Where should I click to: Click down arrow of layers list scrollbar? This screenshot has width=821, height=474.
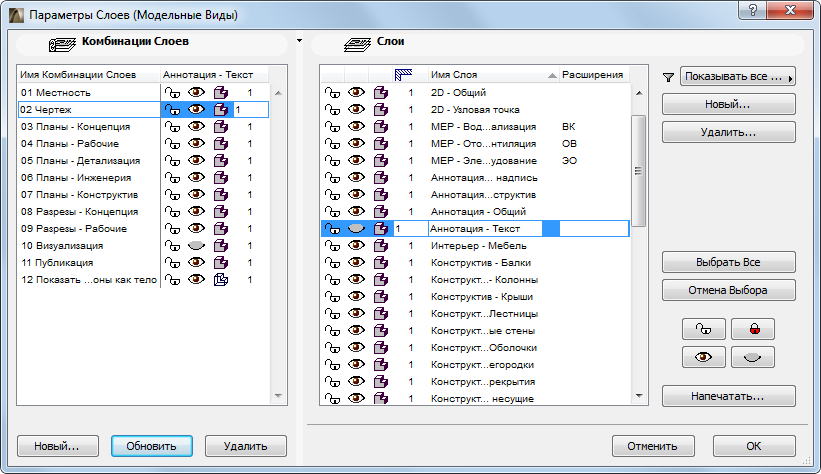638,396
